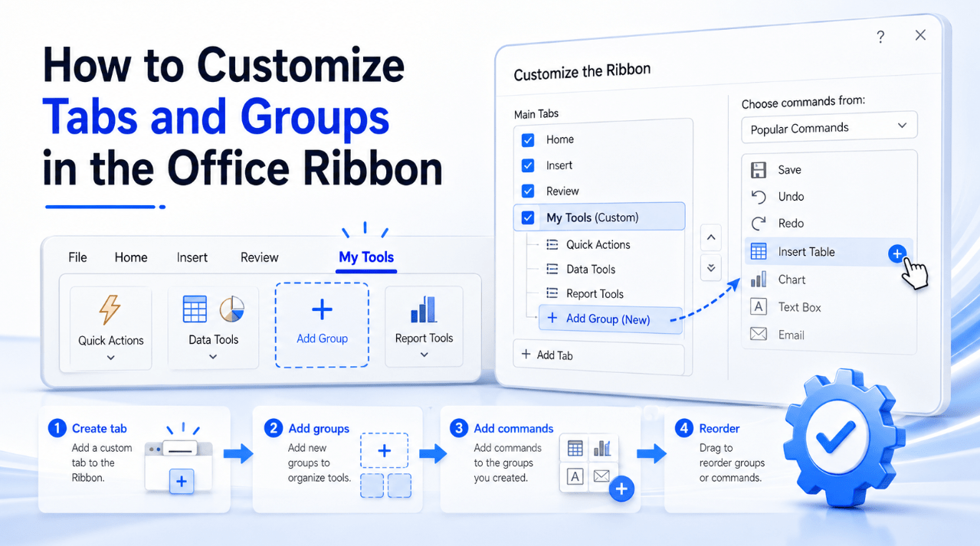Click the Report Tools bar chart icon
Viewport: 980px width, 546px height.
[424, 308]
